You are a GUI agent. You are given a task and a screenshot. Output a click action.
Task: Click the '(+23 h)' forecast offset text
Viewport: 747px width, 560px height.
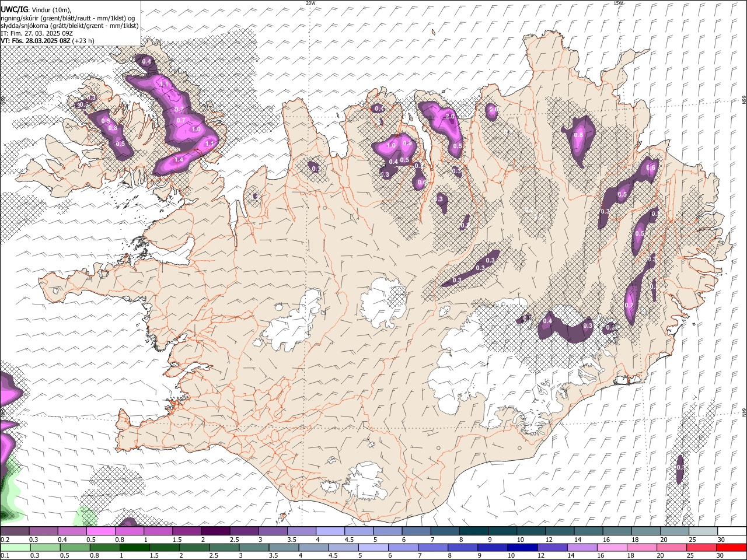coord(84,41)
